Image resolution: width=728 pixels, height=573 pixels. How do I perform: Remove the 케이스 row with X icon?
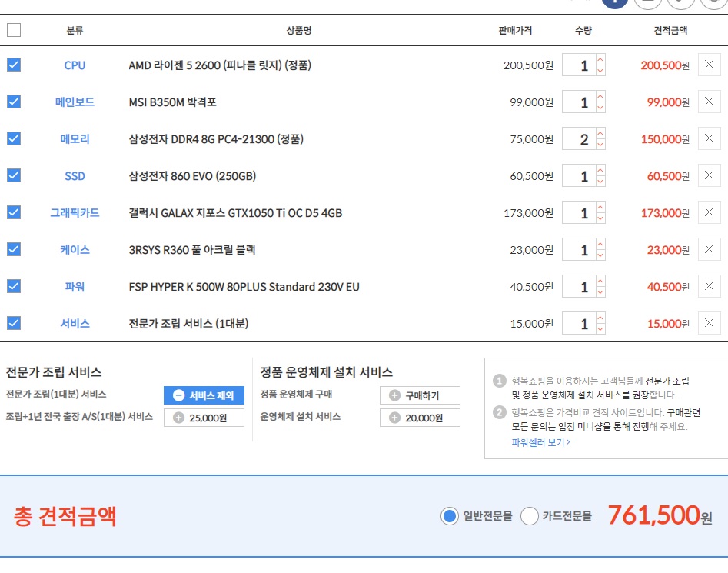709,249
